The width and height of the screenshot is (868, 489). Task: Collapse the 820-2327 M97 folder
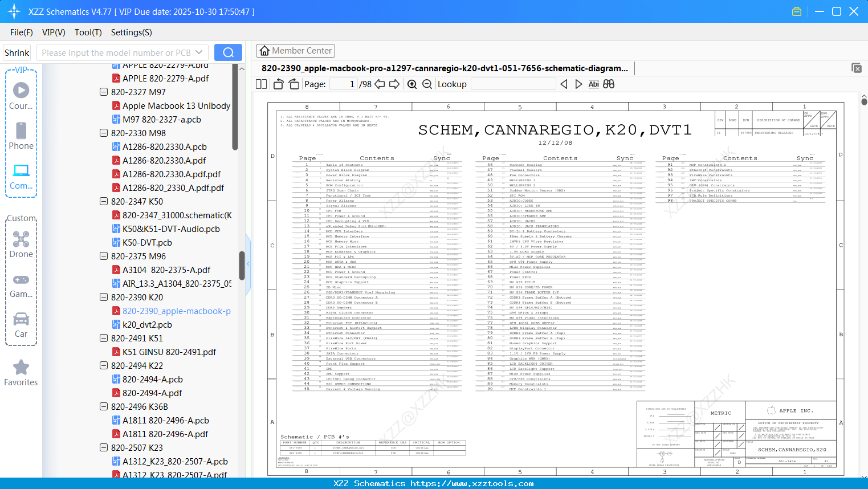click(104, 92)
